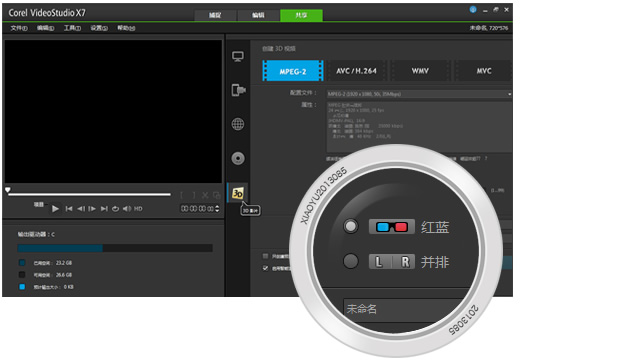Toggle the checked checkbox below the format settings
The image size is (625, 360).
point(265,268)
